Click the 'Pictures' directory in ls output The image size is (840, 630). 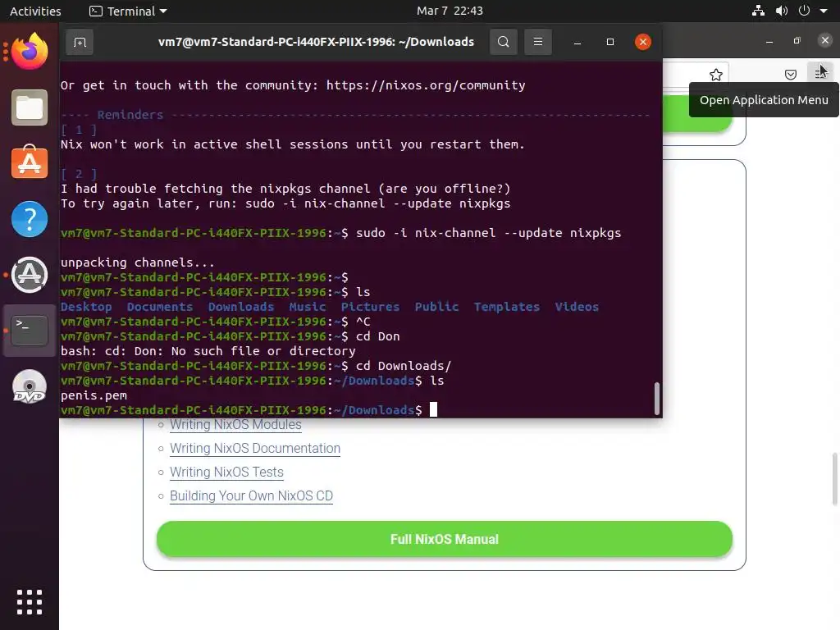(x=370, y=307)
